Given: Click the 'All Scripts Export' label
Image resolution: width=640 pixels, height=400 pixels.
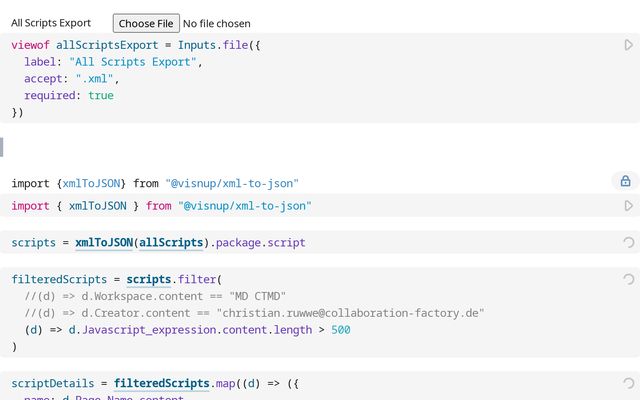Looking at the screenshot, I should [51, 23].
